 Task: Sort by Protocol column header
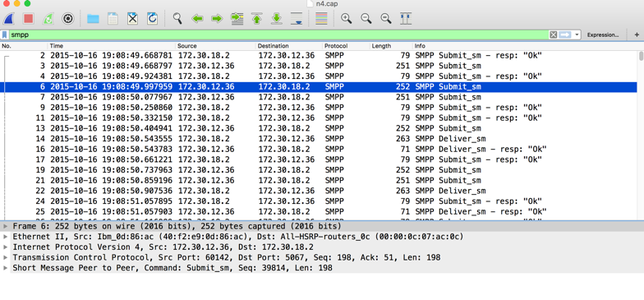pyautogui.click(x=347, y=46)
